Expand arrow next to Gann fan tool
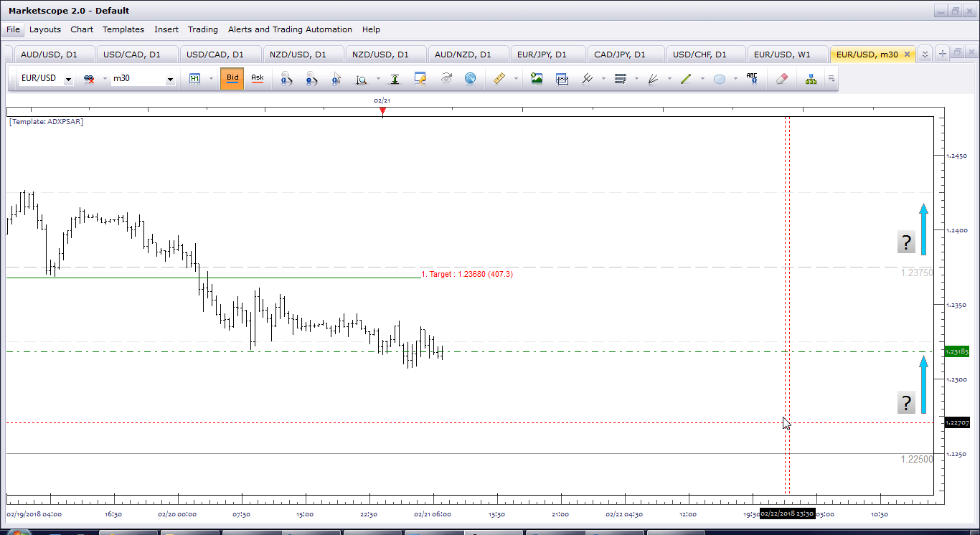 pyautogui.click(x=669, y=79)
